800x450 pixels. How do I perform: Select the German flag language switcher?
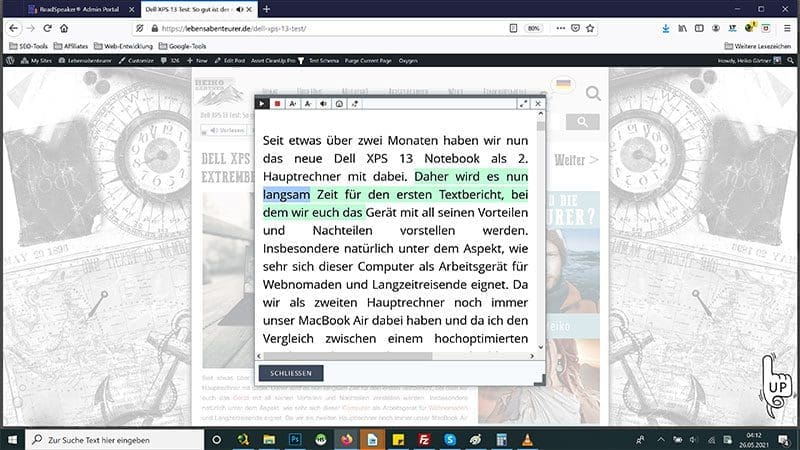pos(563,84)
